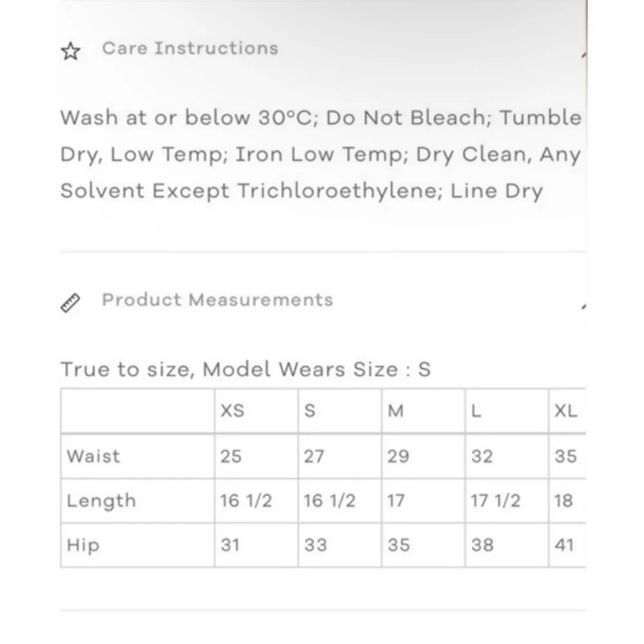Collapse the Care Instructions section arrow
This screenshot has width=644, height=644.
pyautogui.click(x=583, y=55)
